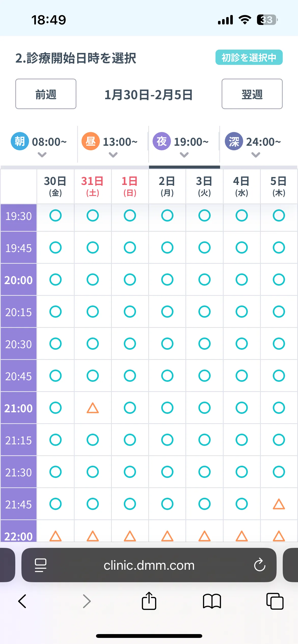298x644 pixels.
Task: Select the orange triangle at 21:45 on the 5th
Action: point(279,504)
